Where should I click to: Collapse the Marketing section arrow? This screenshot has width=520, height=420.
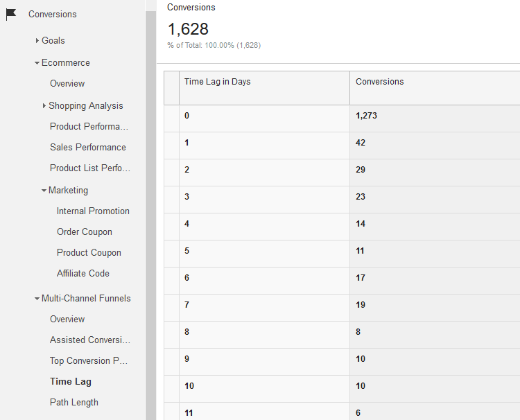coord(44,191)
